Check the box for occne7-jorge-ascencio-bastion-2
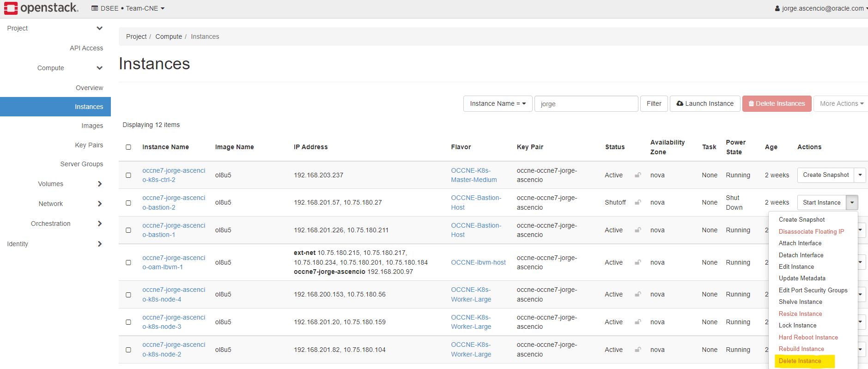Screen dimensions: 868x369 [128, 203]
